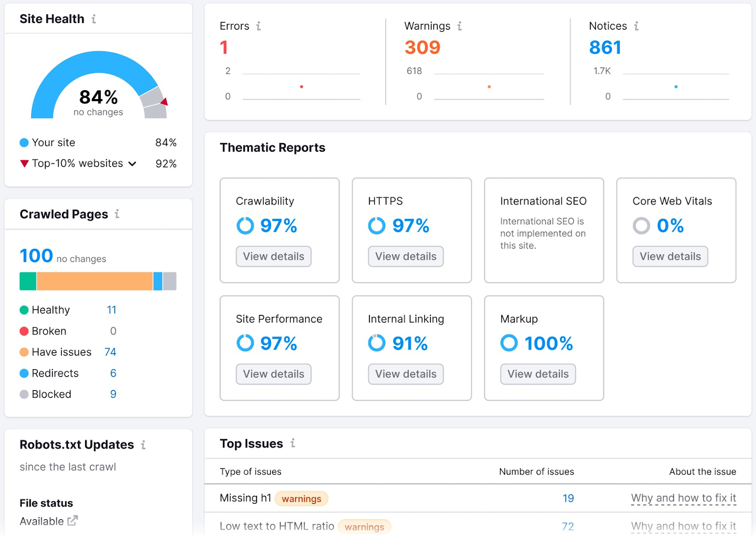
Task: Click the Robots.txt Updates info icon
Action: pos(143,445)
